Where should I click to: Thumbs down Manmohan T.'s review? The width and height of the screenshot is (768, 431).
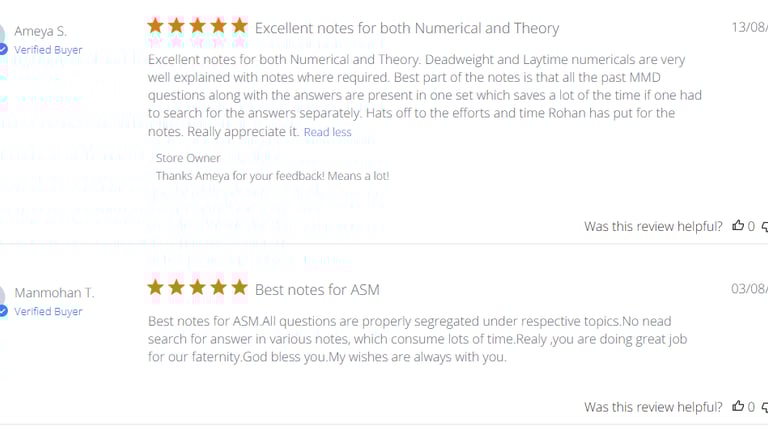click(765, 407)
